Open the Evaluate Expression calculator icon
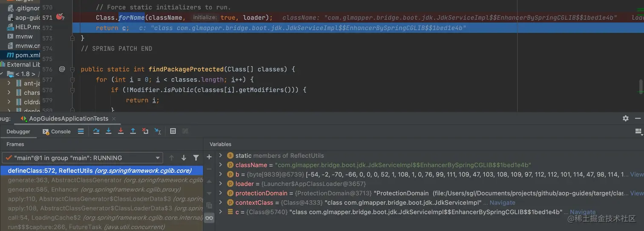The image size is (644, 231). pos(173,131)
